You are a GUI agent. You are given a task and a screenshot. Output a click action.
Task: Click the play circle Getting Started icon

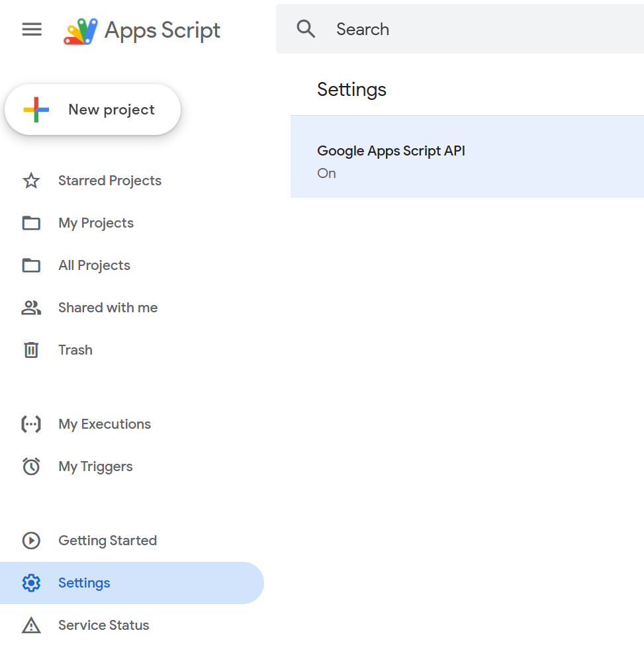[31, 541]
